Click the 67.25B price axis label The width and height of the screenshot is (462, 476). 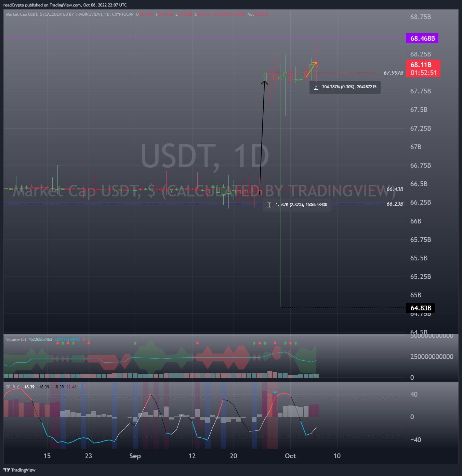[x=421, y=128]
